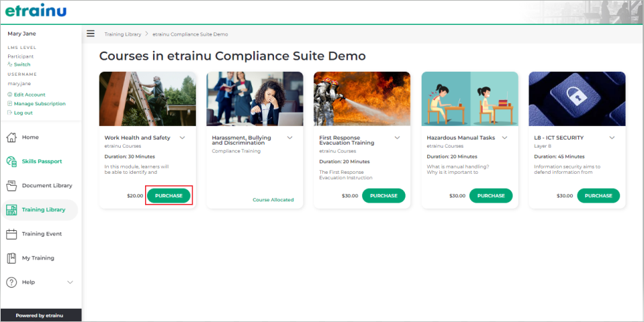Screen dimensions: 644x322
Task: Purchase L8 - ICT SECURITY course
Action: click(x=598, y=196)
